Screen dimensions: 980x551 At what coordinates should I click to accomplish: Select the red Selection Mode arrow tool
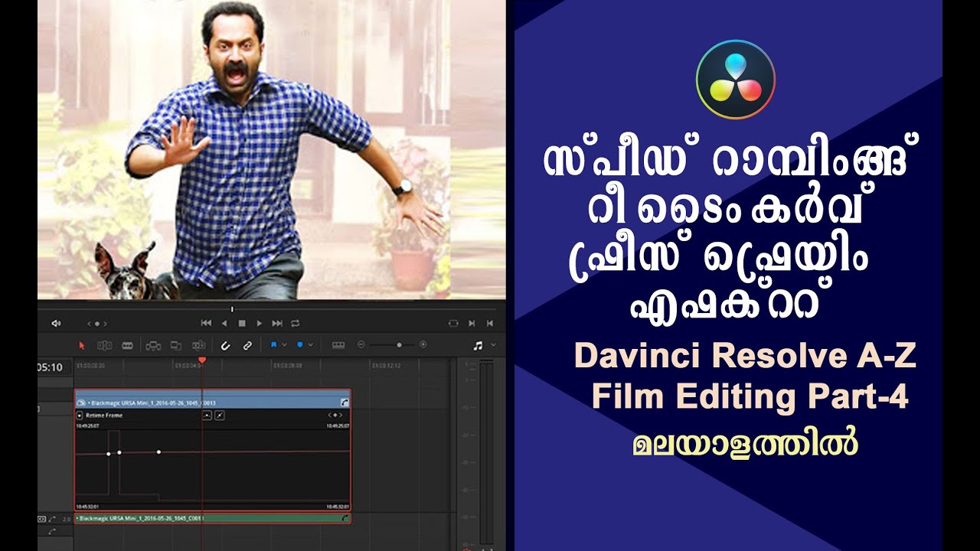(x=82, y=345)
